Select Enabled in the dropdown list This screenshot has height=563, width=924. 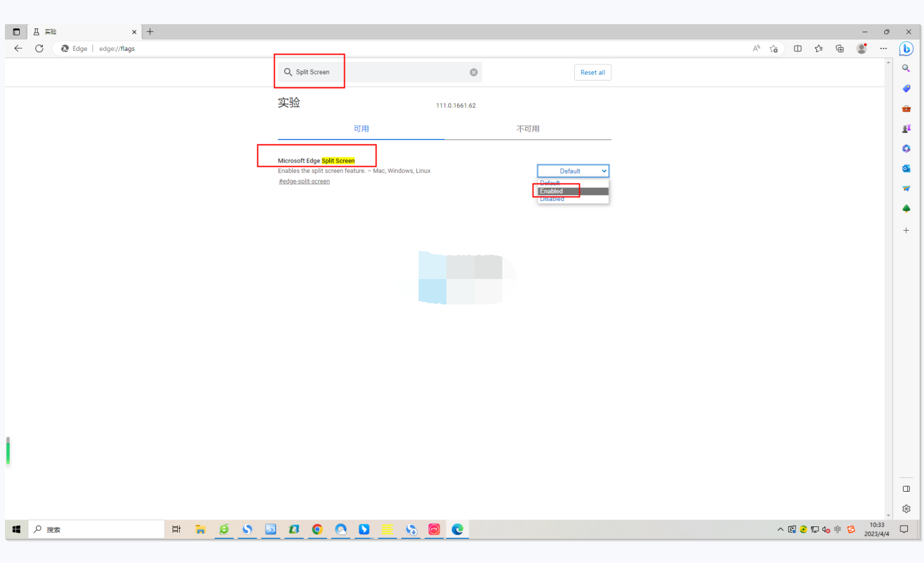(573, 191)
